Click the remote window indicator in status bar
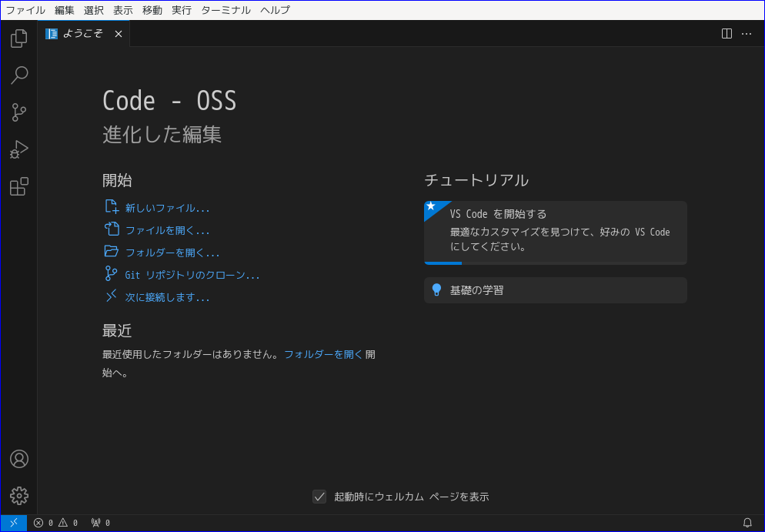 (x=14, y=523)
